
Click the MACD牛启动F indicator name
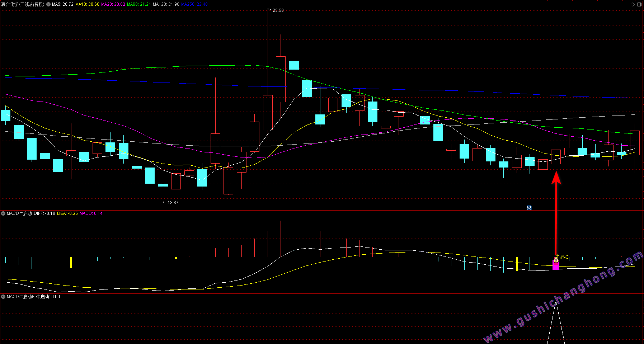[20, 297]
